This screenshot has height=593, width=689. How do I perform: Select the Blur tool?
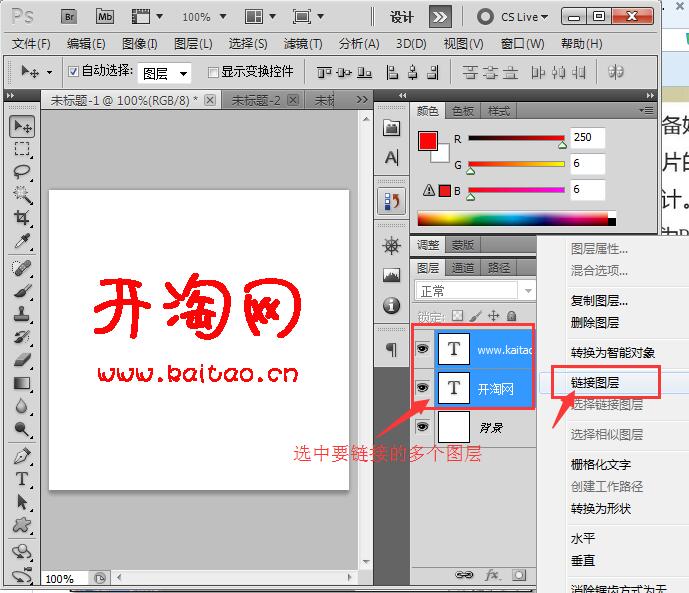point(22,406)
